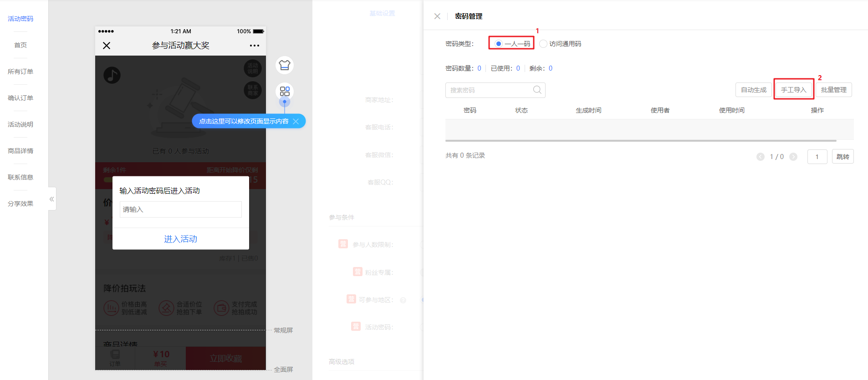Click the 密码数量 value 0
The height and width of the screenshot is (380, 868).
[479, 68]
